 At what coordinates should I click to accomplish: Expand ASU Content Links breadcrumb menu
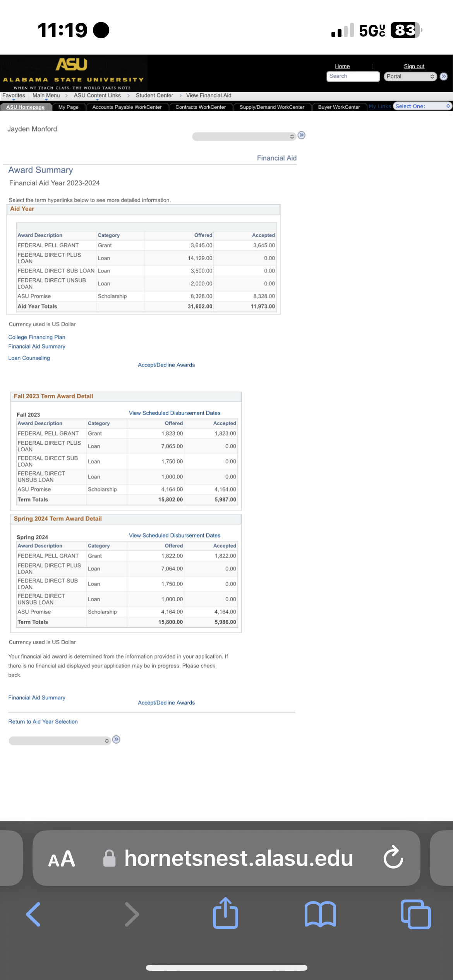[x=97, y=96]
